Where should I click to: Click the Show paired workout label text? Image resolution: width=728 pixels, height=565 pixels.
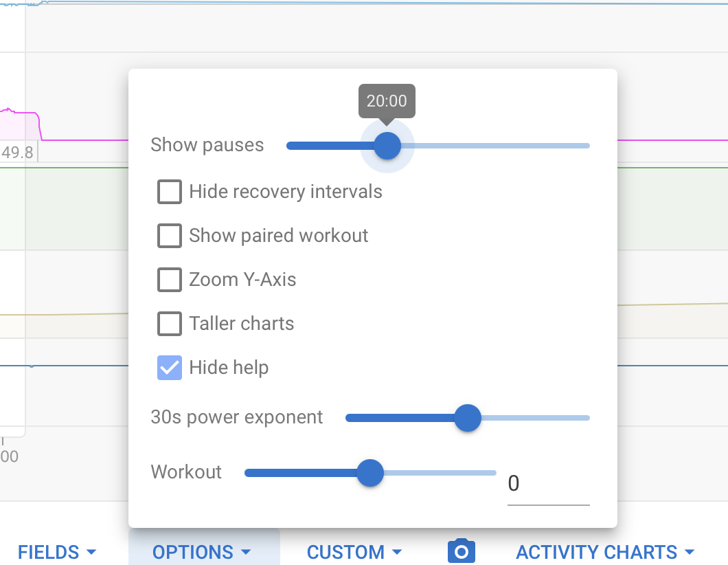coord(279,236)
